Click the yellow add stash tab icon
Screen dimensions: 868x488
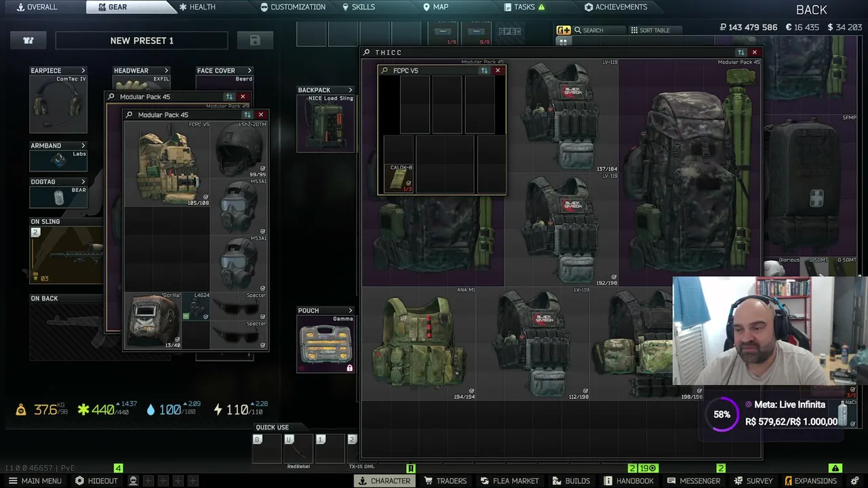[x=564, y=30]
